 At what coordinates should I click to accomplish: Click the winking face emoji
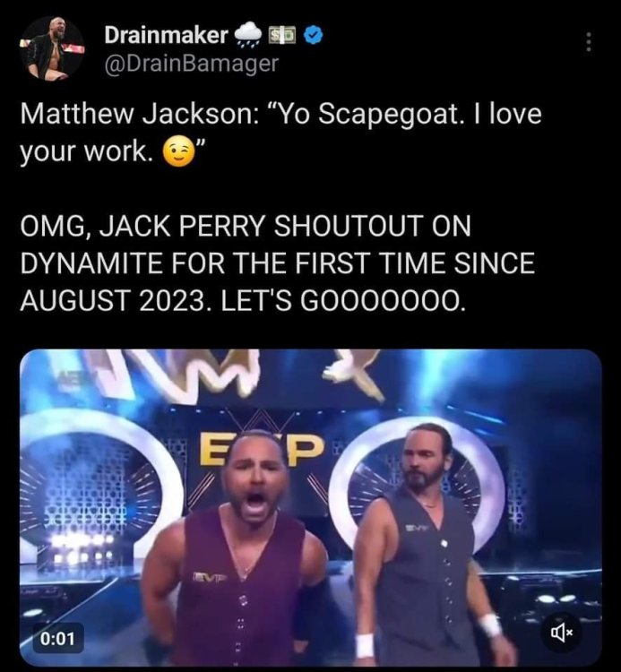[177, 152]
